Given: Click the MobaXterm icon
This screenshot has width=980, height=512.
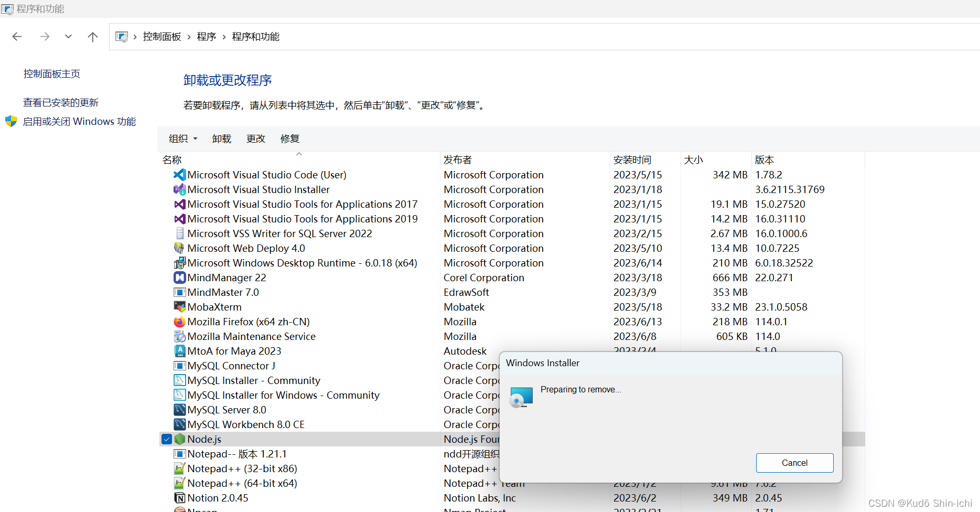Looking at the screenshot, I should tap(180, 307).
